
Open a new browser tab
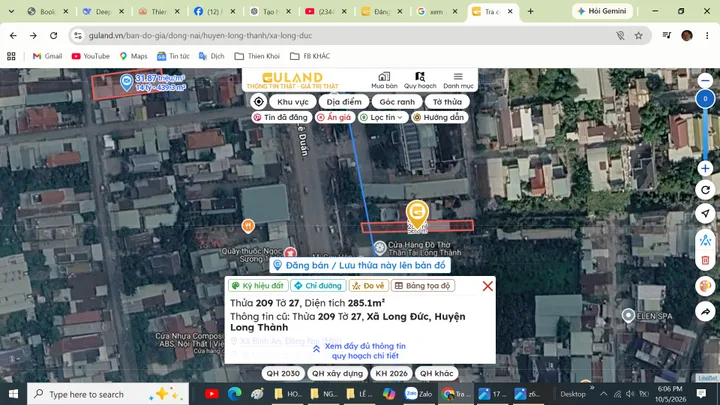530,11
